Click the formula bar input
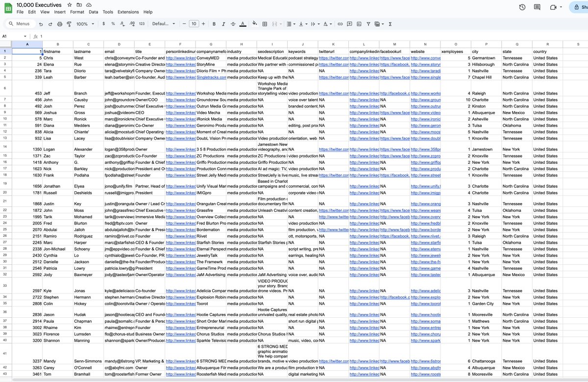 point(314,36)
